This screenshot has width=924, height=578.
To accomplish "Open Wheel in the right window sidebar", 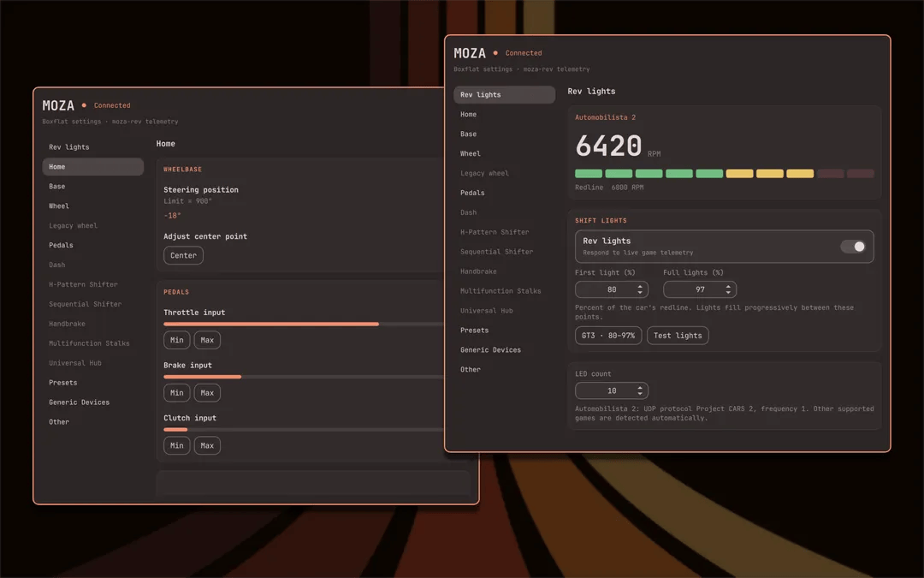I will click(505, 153).
